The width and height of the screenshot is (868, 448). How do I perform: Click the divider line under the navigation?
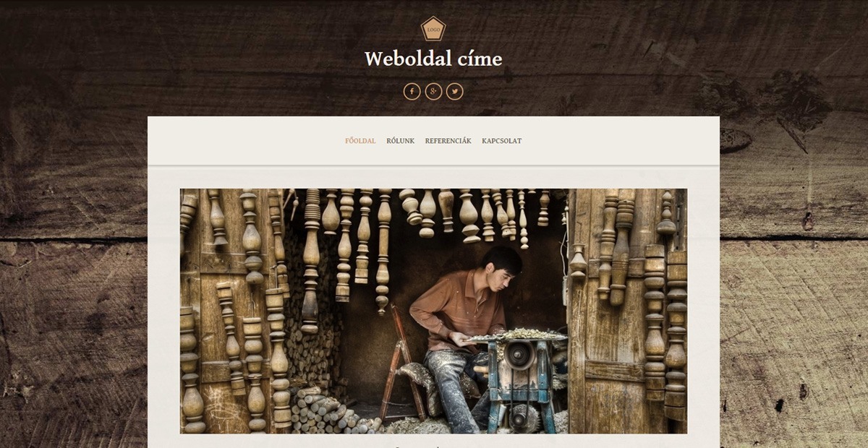point(433,165)
